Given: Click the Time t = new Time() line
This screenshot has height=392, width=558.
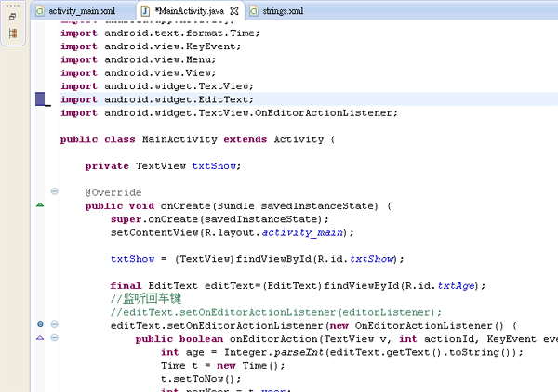Looking at the screenshot, I should pyautogui.click(x=223, y=366).
